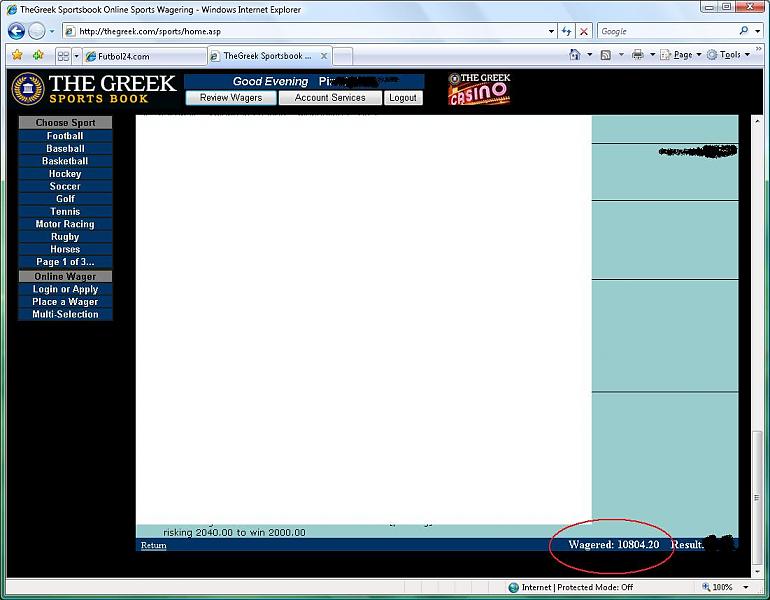
Task: Expand the Quick Tabs dropdown arrow
Action: click(x=76, y=56)
